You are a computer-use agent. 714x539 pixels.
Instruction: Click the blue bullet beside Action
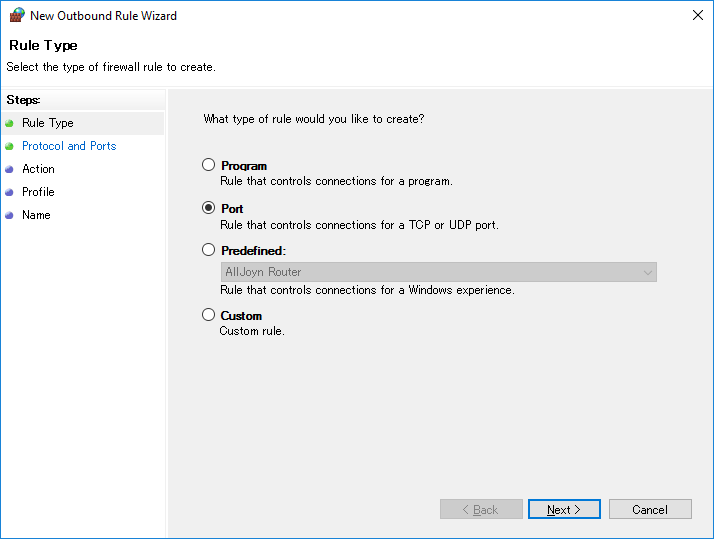(9, 169)
